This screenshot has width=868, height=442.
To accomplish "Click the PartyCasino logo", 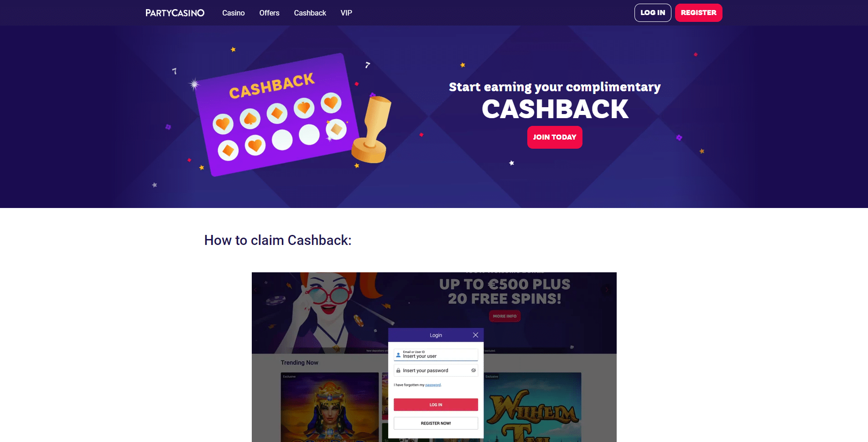I will click(175, 13).
